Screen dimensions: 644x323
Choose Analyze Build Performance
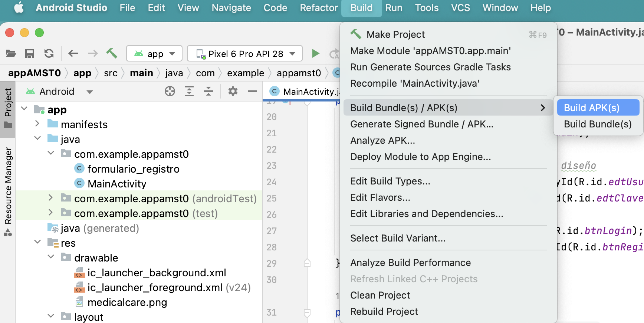(x=448, y=263)
